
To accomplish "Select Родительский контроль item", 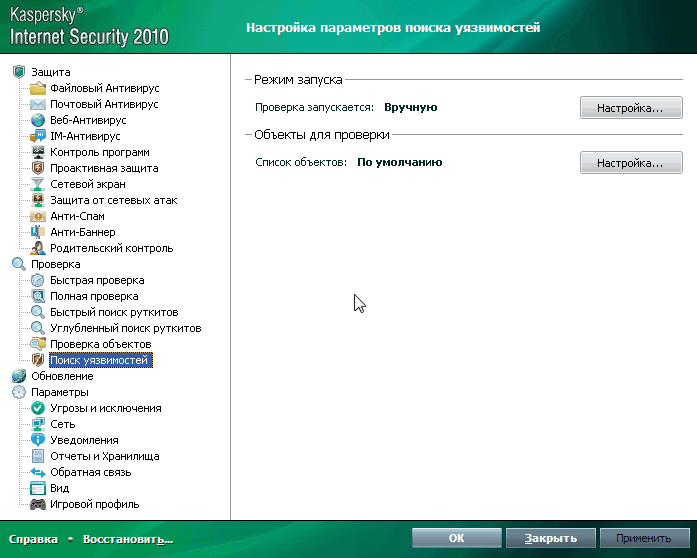I will [x=112, y=248].
